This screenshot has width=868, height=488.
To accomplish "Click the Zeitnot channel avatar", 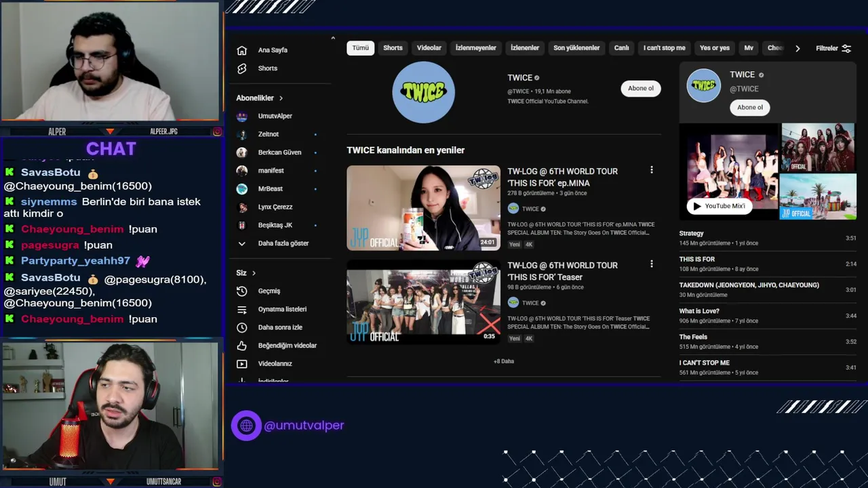I will point(241,134).
